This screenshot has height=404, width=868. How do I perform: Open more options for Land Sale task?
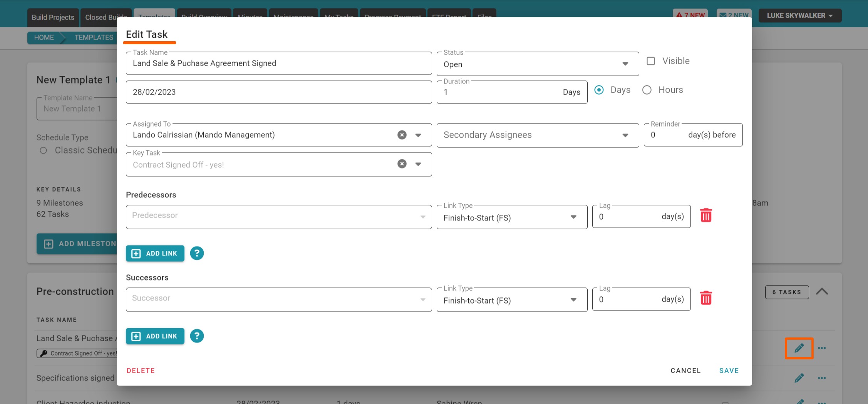click(821, 348)
